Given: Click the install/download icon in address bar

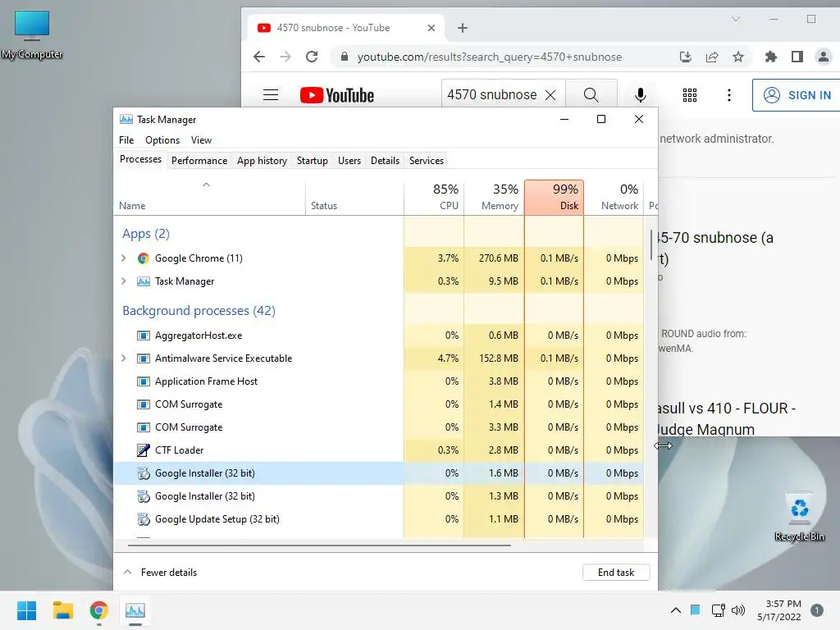Looking at the screenshot, I should pos(686,57).
